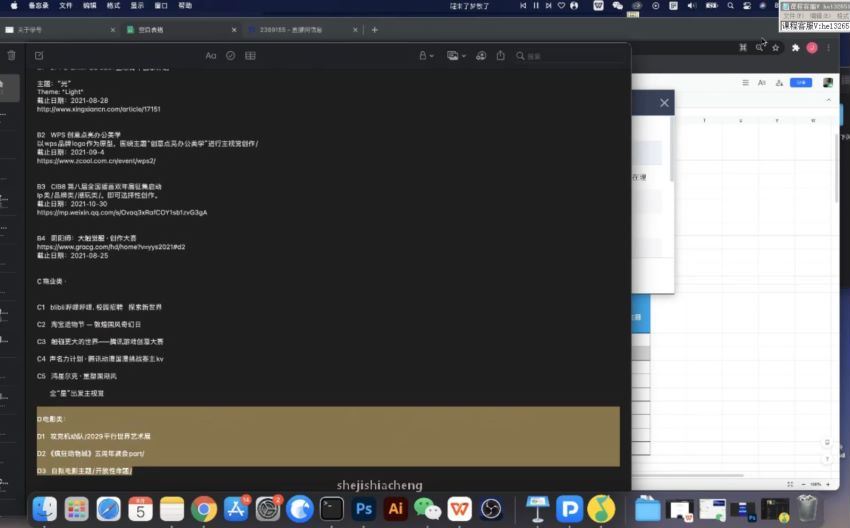The image size is (850, 528).
Task: Like current song with heart icon
Action: [562, 5]
